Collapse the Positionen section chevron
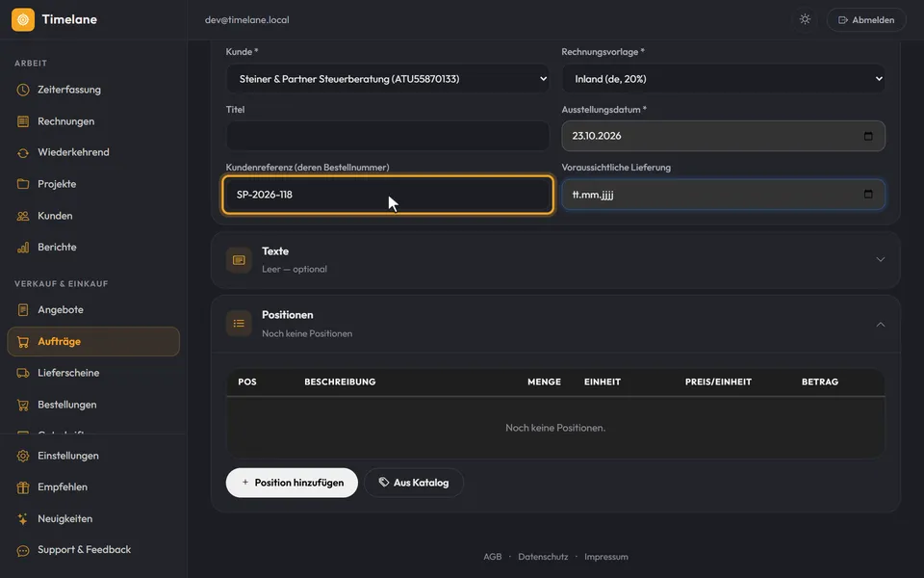This screenshot has width=924, height=578. 881,325
